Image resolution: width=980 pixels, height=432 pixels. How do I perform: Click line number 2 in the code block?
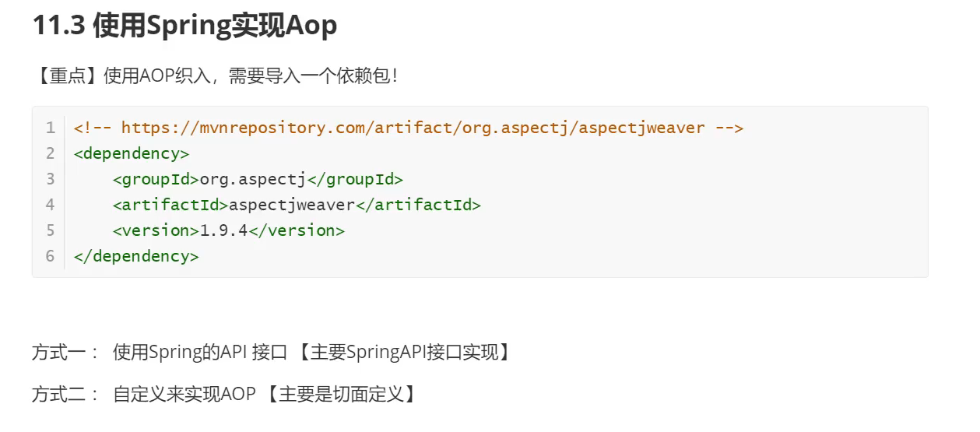coord(51,153)
